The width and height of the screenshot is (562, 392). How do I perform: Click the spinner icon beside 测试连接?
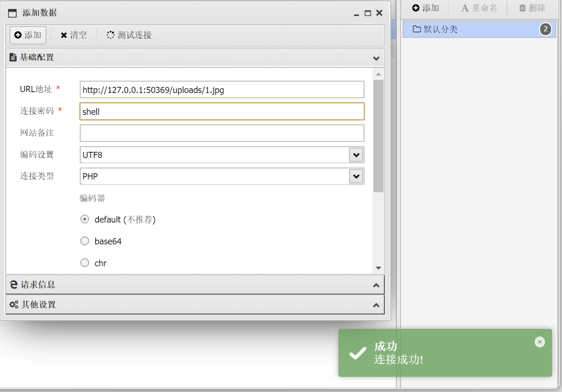pos(111,35)
